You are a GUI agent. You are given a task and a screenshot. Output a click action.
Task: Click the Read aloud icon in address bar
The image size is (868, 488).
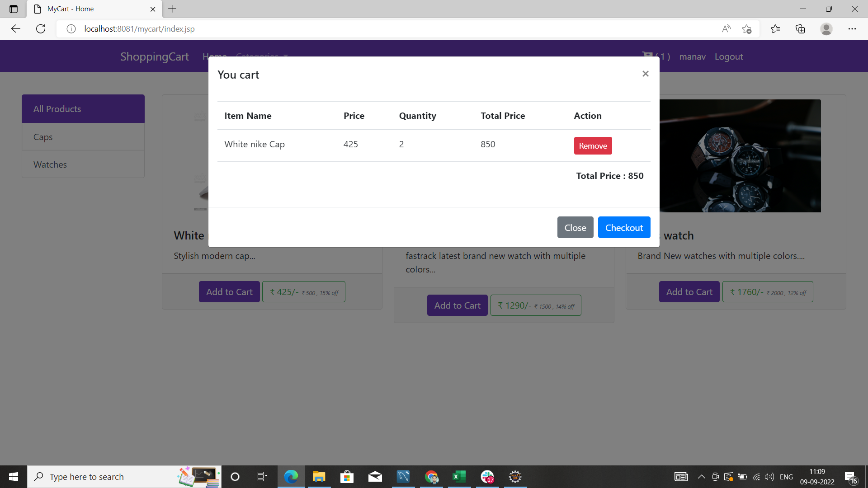[726, 28]
